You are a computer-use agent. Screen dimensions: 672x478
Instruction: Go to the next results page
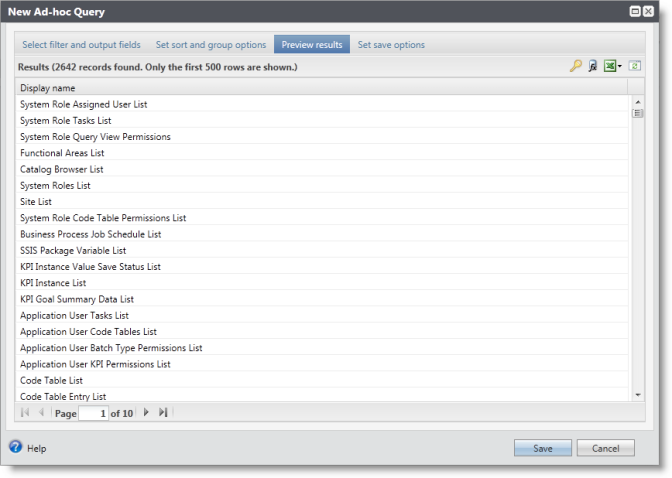[146, 413]
